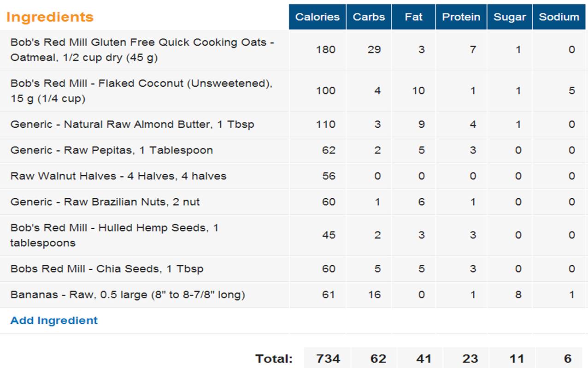The width and height of the screenshot is (588, 368).
Task: Click the Protein column header
Action: point(461,17)
